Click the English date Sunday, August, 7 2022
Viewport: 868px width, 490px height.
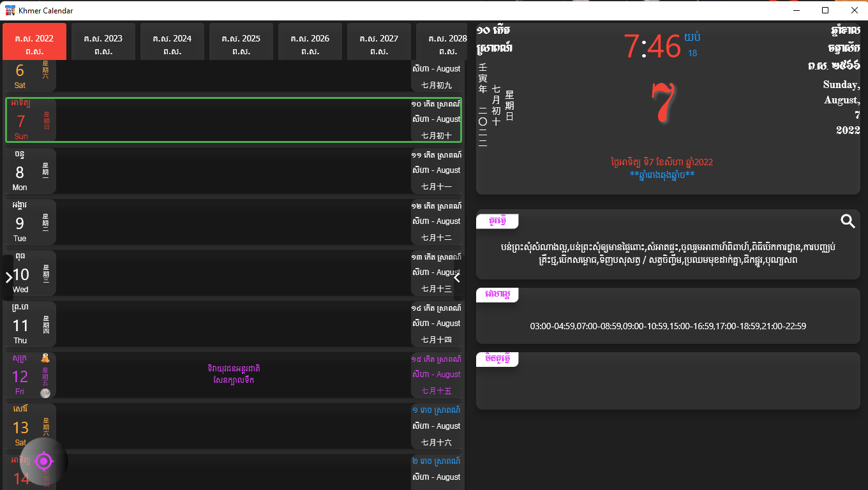pyautogui.click(x=841, y=107)
